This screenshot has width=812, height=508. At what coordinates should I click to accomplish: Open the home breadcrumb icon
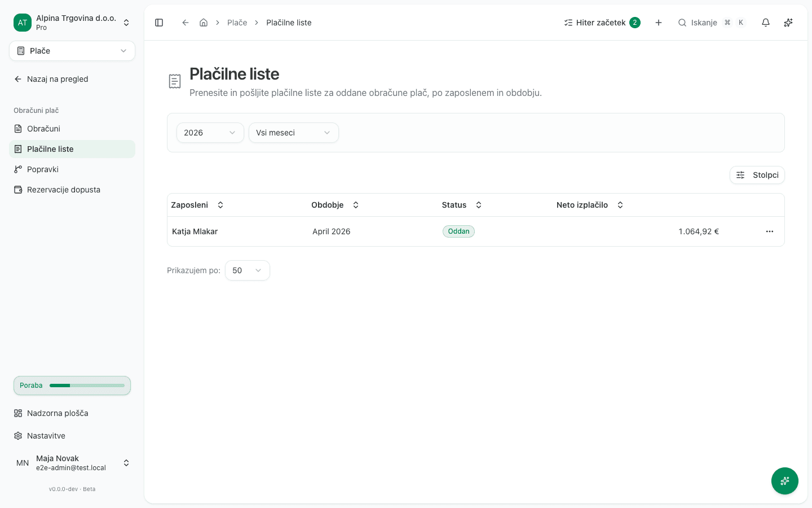coord(204,23)
